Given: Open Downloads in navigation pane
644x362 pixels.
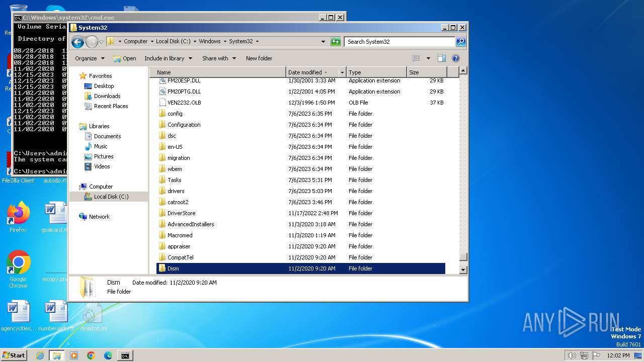Looking at the screenshot, I should click(107, 96).
